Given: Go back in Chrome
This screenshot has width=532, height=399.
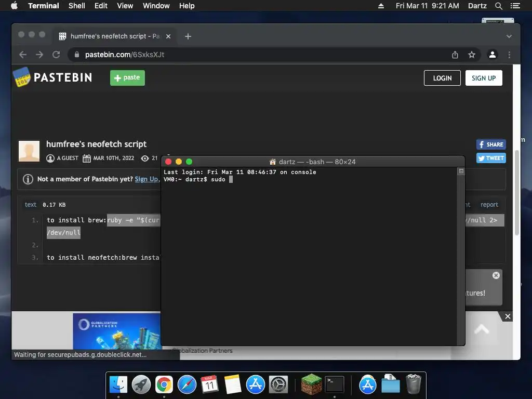Looking at the screenshot, I should pos(23,55).
